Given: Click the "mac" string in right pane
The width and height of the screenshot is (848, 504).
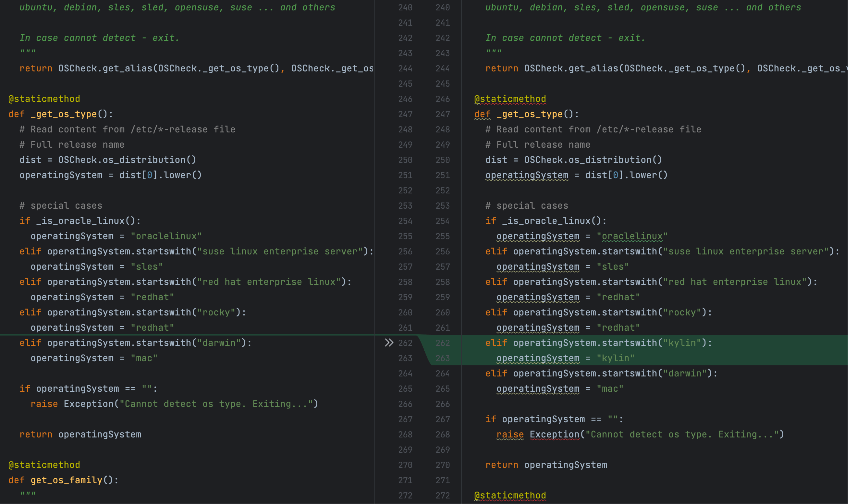Looking at the screenshot, I should (x=610, y=389).
